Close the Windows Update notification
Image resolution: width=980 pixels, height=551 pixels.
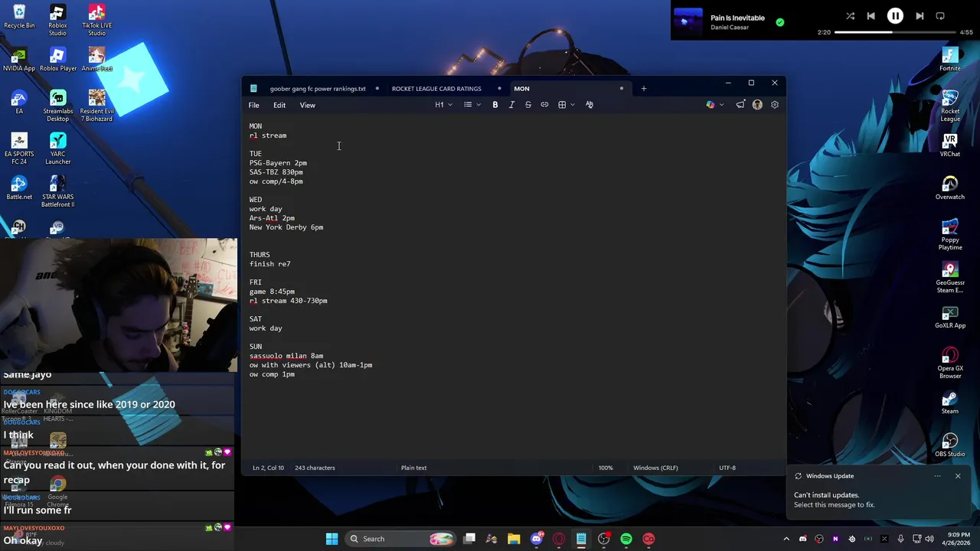(957, 476)
